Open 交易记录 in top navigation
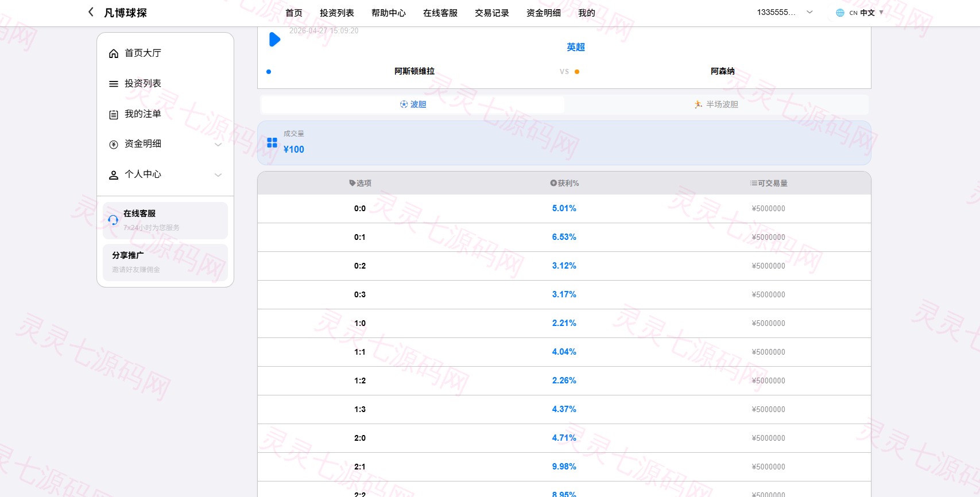The width and height of the screenshot is (980, 497). 492,13
